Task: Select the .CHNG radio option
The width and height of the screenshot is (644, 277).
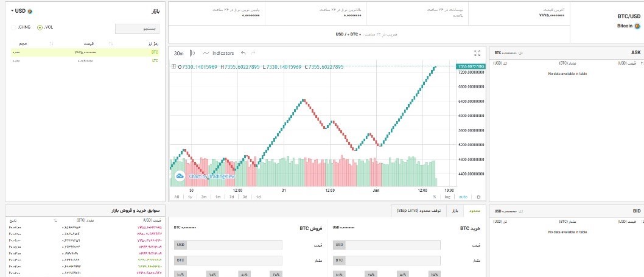Action: [13, 27]
